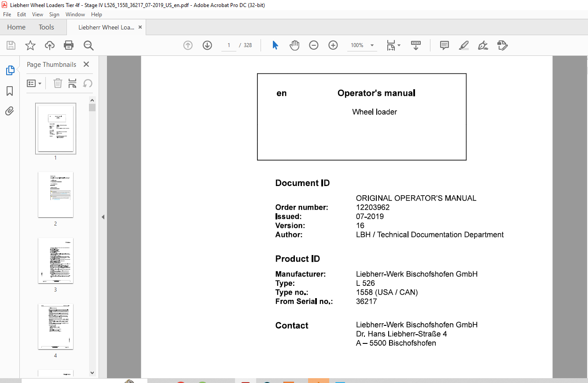588x383 pixels.
Task: Select page 3 thumbnail
Action: (55, 260)
